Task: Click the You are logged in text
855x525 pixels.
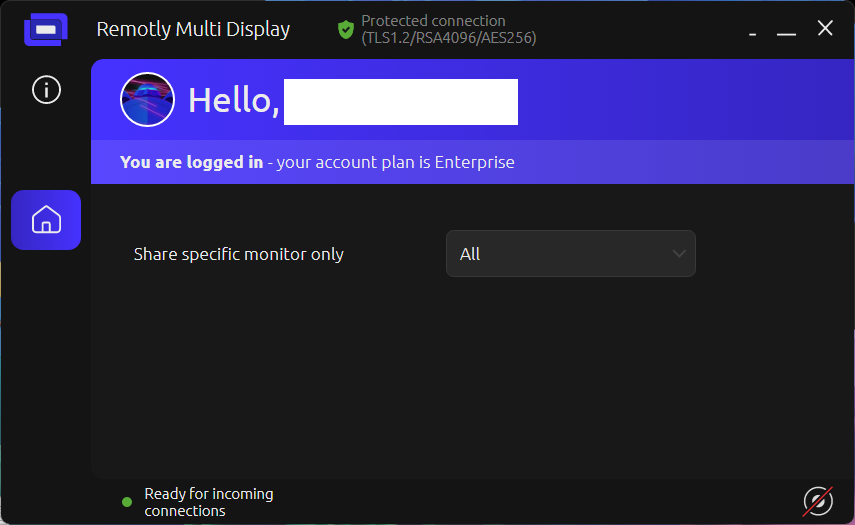Action: (191, 162)
